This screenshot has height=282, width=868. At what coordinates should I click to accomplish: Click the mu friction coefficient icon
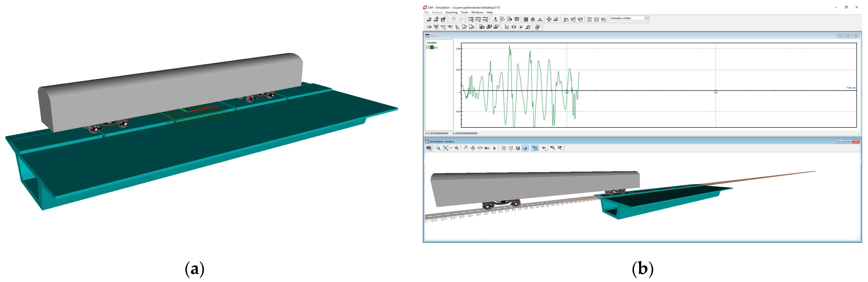(x=521, y=27)
